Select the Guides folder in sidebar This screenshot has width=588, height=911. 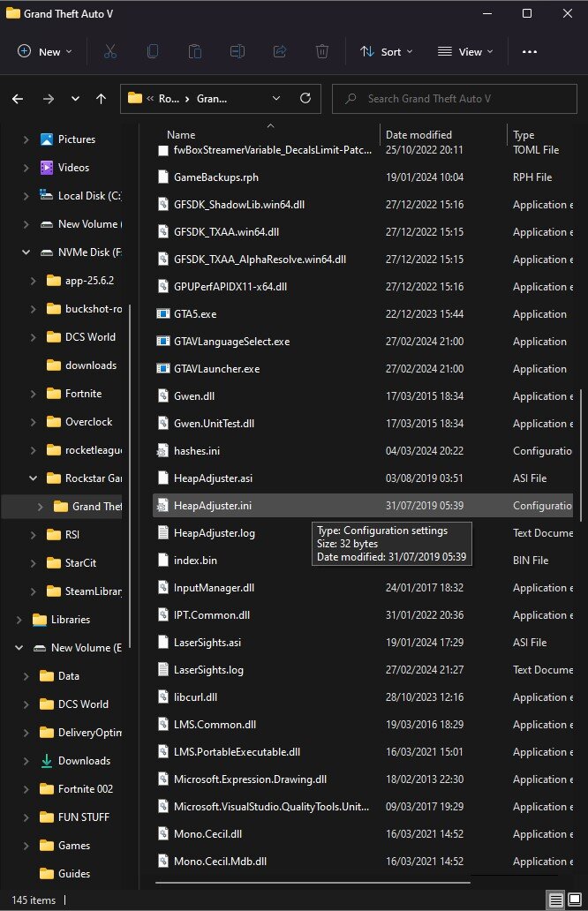(74, 873)
